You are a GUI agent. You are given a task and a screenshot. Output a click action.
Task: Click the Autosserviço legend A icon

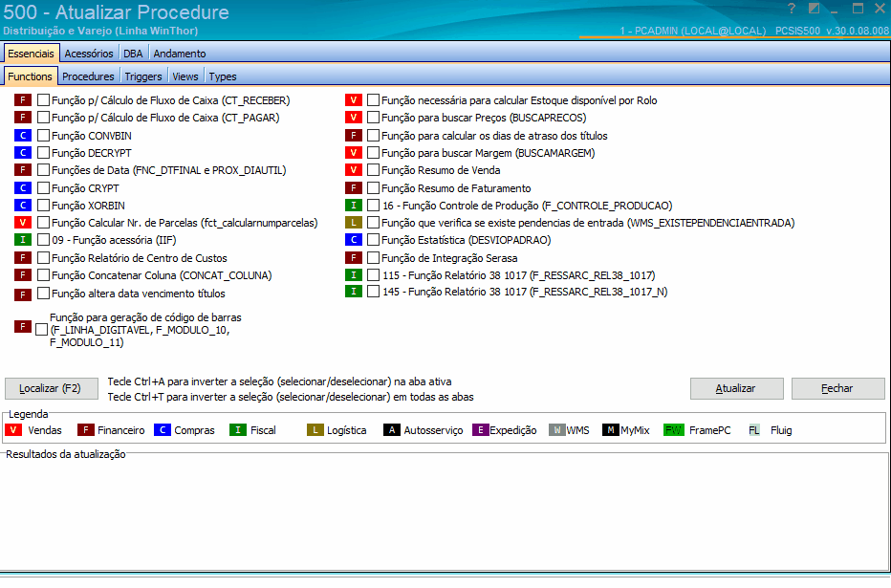tap(392, 430)
